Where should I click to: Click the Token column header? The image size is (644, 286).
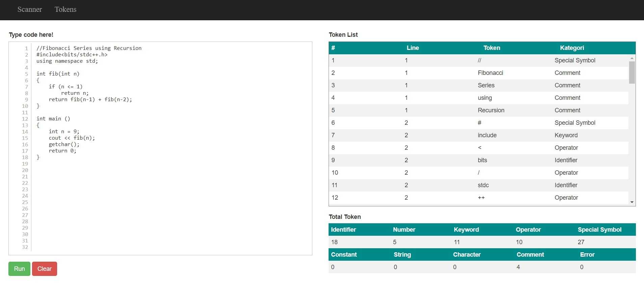(492, 48)
